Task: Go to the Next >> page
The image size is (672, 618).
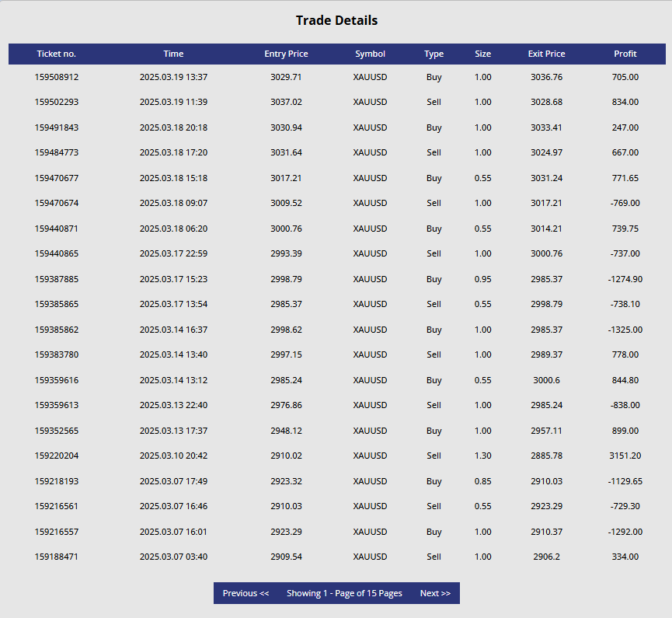Action: [x=435, y=593]
